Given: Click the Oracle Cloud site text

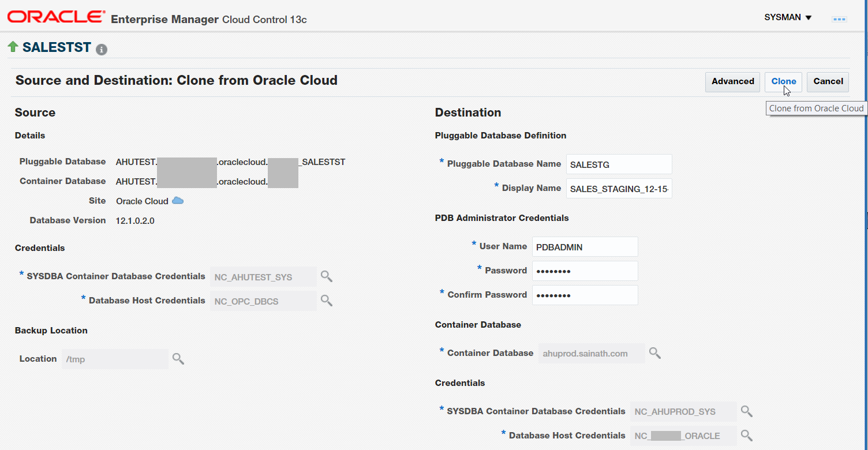Looking at the screenshot, I should [142, 201].
